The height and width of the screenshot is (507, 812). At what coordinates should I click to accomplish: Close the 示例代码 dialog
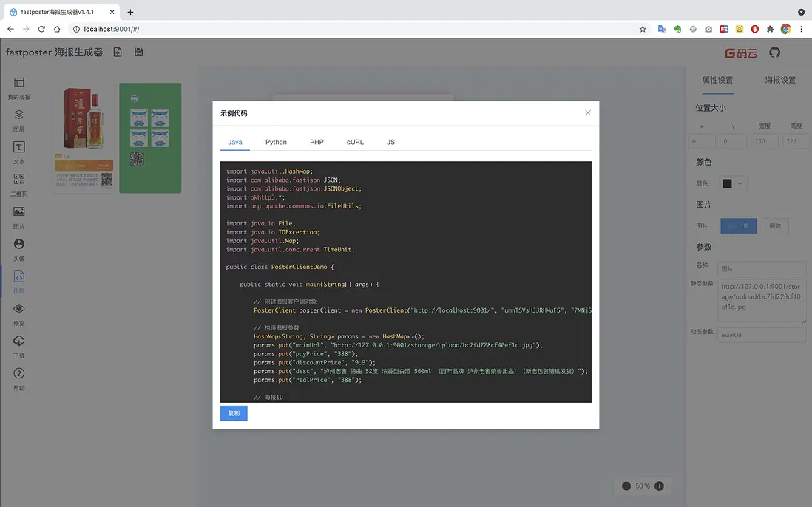pos(588,113)
